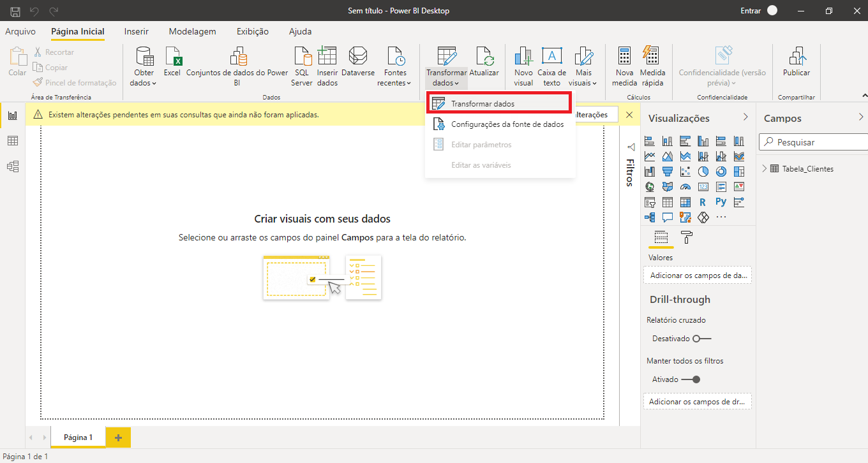Select the Q&A speech bubble visual
This screenshot has width=868, height=463.
coord(668,217)
